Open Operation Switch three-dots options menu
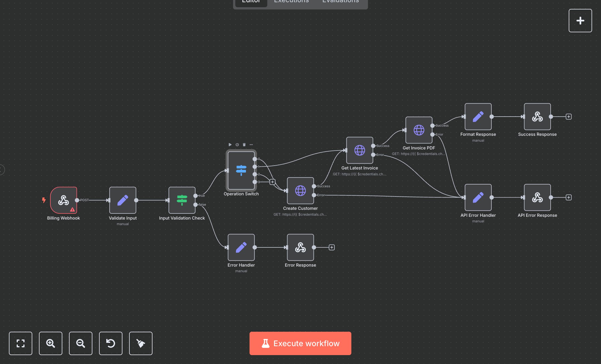The height and width of the screenshot is (364, 601). coord(251,145)
